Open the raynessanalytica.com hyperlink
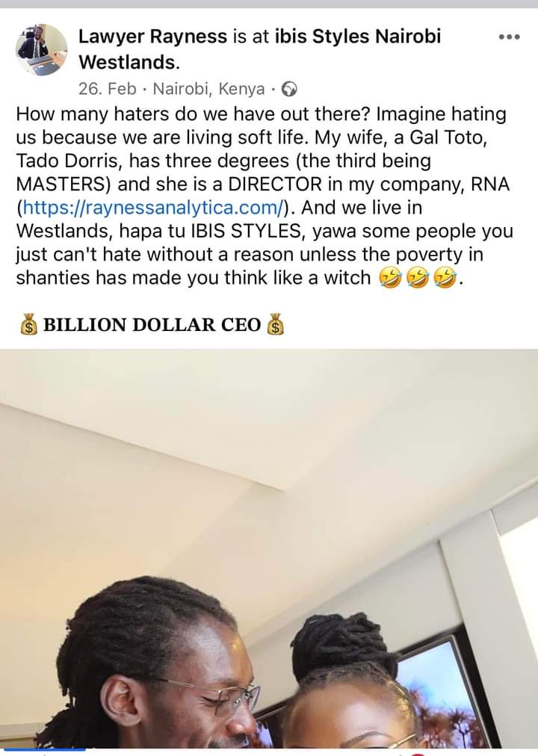Viewport: 538px width, 756px height. 153,208
